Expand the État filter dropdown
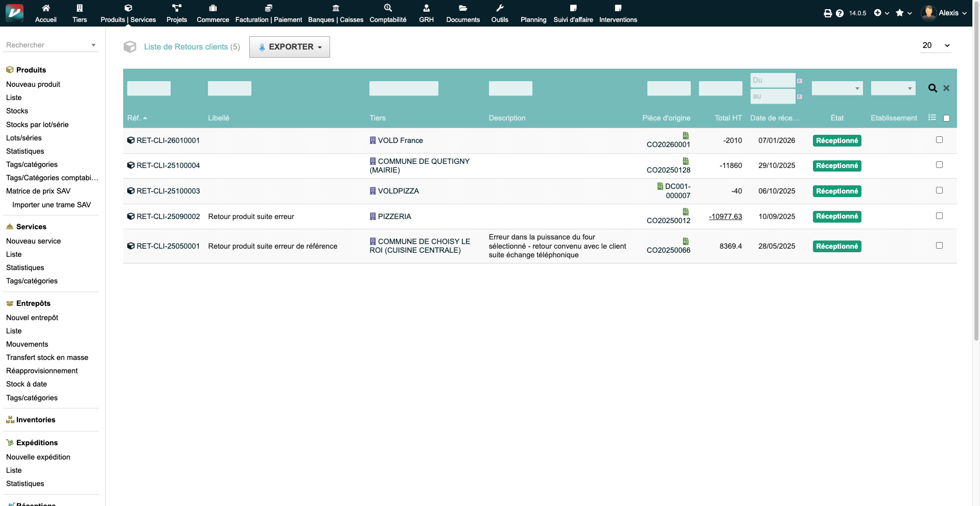Image resolution: width=980 pixels, height=506 pixels. 837,88
